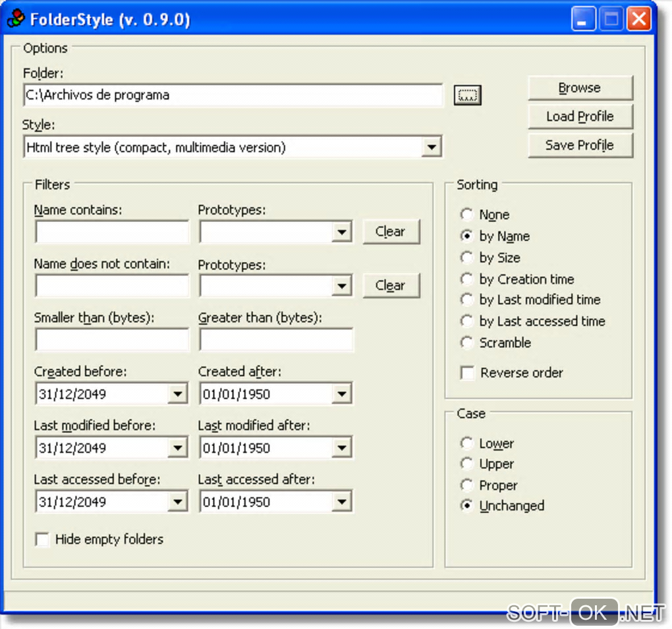
Task: Open the Last accessed before date picker
Action: click(x=177, y=502)
